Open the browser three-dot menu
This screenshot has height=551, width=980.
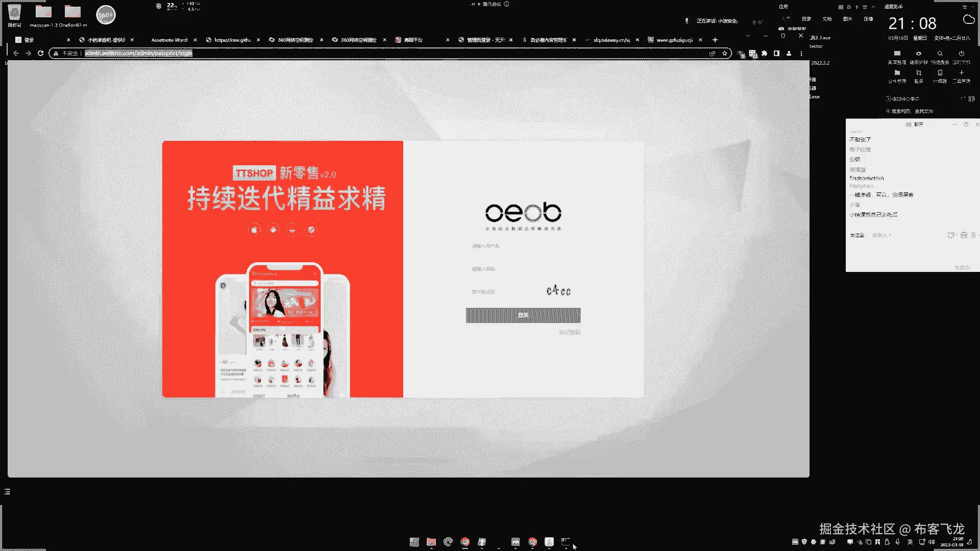[x=801, y=53]
